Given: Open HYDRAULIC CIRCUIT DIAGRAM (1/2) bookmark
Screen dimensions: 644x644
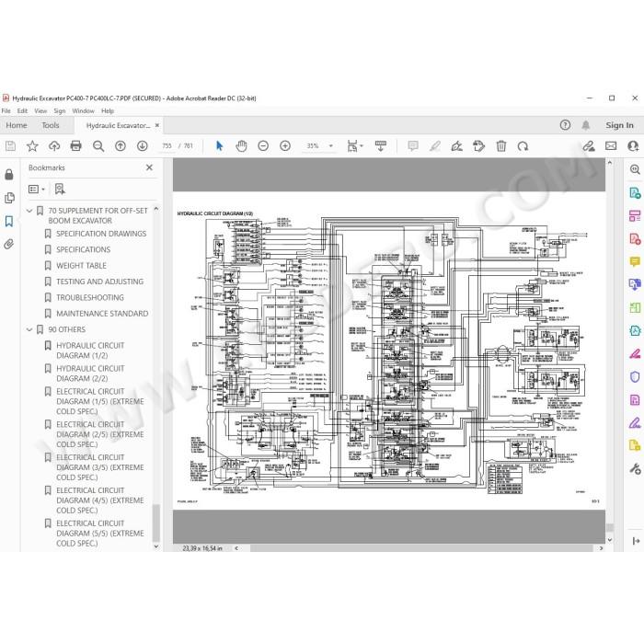Looking at the screenshot, I should (90, 351).
